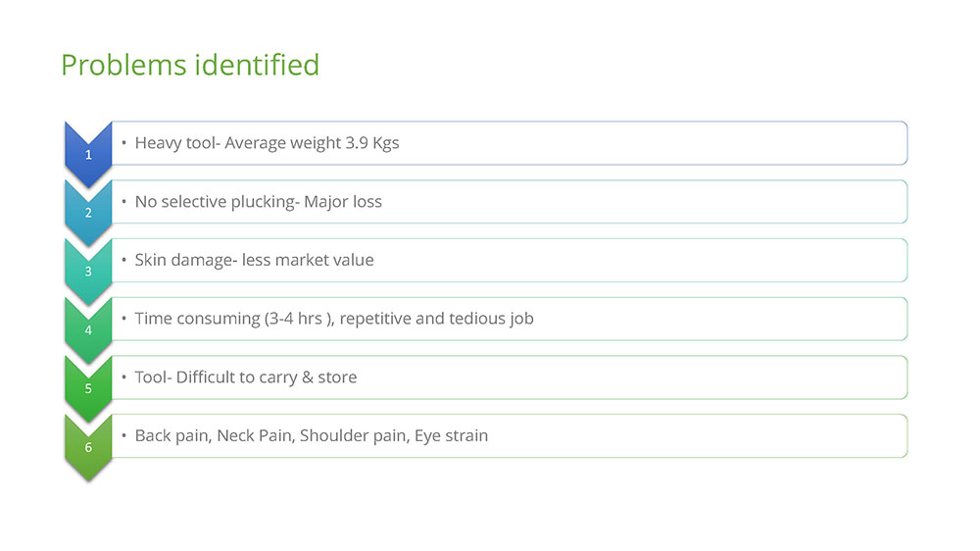Image resolution: width=980 pixels, height=551 pixels.
Task: Click the bullet before 'Heavy tool'
Action: click(x=123, y=142)
